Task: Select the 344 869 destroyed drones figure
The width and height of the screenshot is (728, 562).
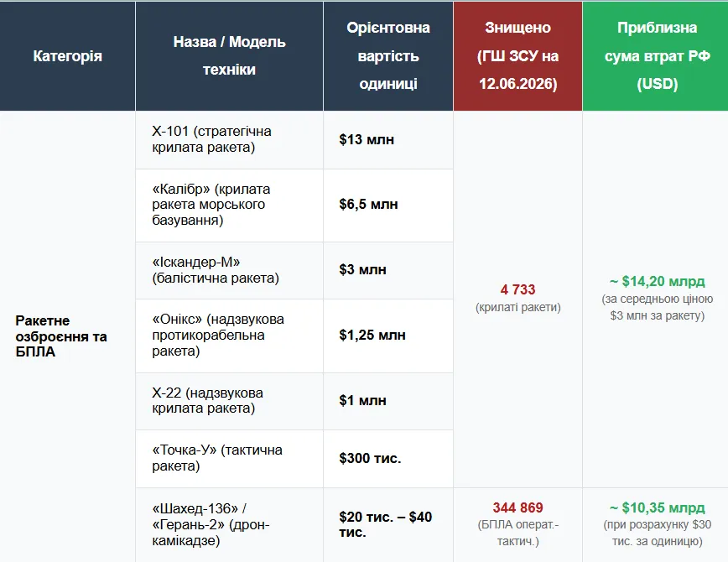Action: pyautogui.click(x=517, y=507)
